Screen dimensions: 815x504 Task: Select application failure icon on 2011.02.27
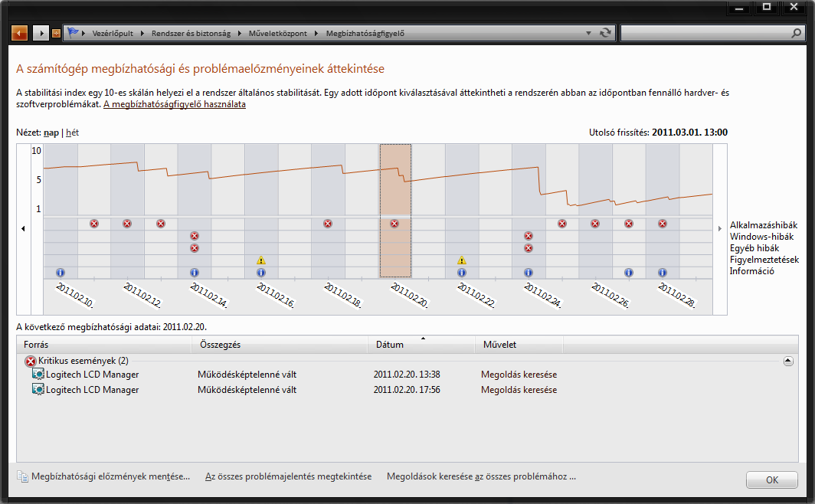(629, 224)
